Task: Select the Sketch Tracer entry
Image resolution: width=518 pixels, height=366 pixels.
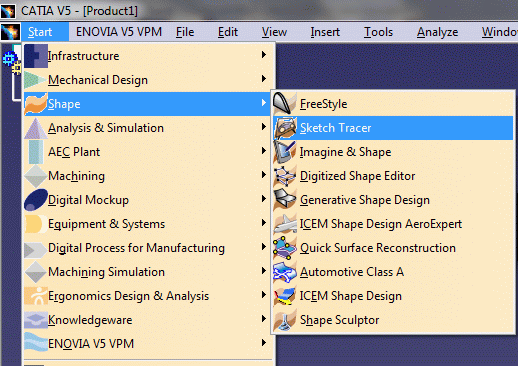Action: [x=393, y=128]
